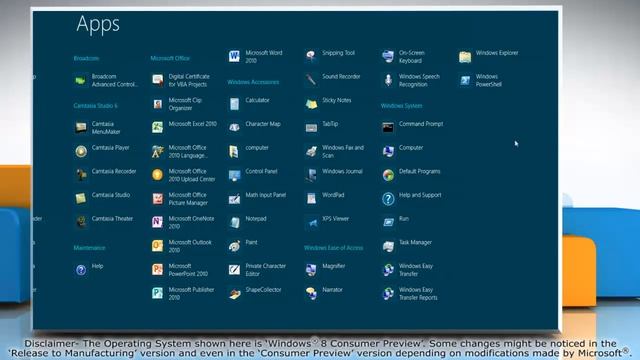The height and width of the screenshot is (360, 640).
Task: Open Character Map icon
Action: pos(234,128)
